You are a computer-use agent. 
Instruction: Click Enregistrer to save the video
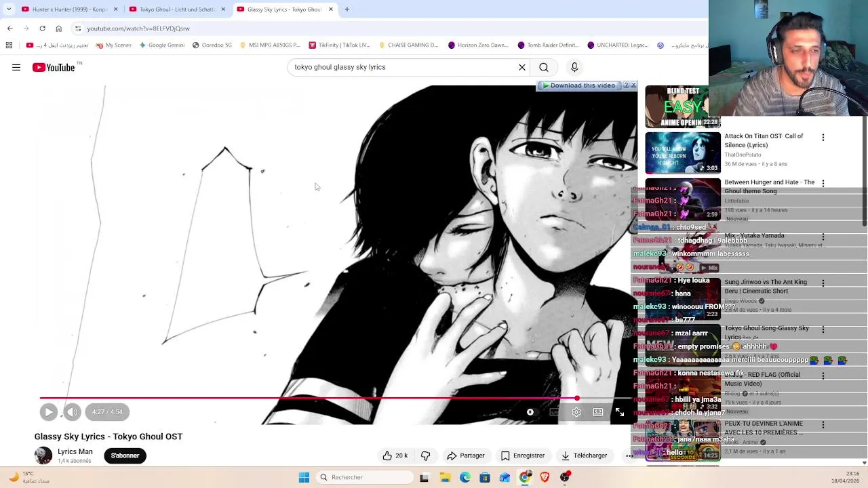pos(523,455)
